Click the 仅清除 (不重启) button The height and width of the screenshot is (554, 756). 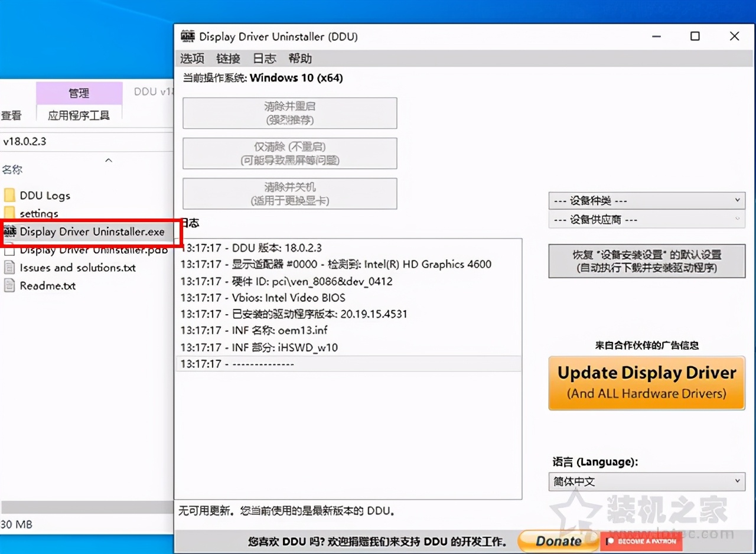(x=289, y=153)
